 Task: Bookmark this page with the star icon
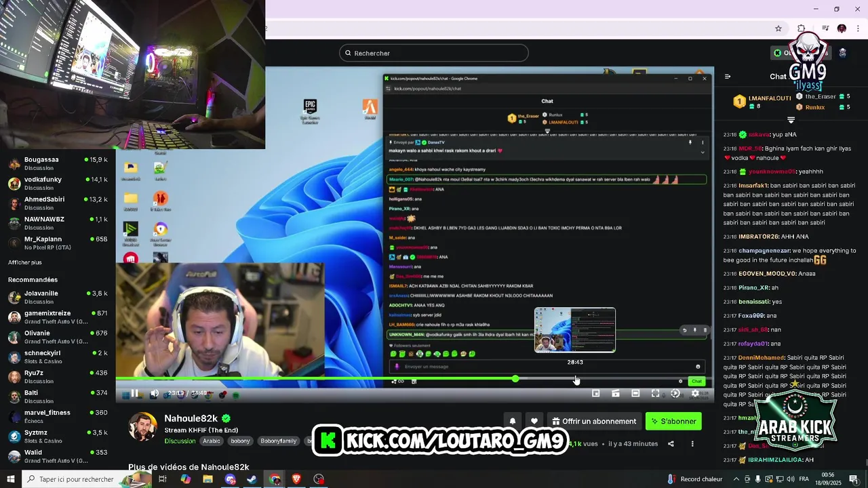778,28
